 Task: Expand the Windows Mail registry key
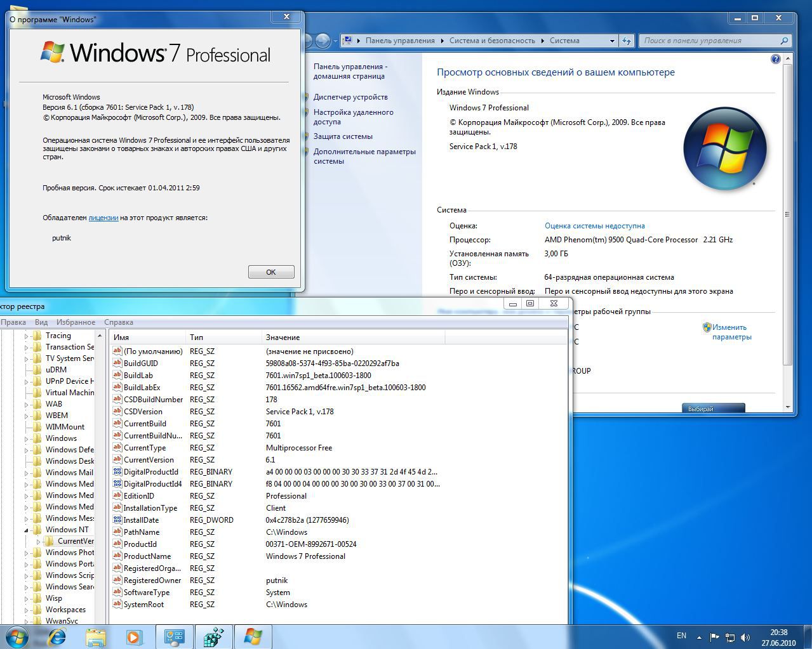tap(27, 473)
